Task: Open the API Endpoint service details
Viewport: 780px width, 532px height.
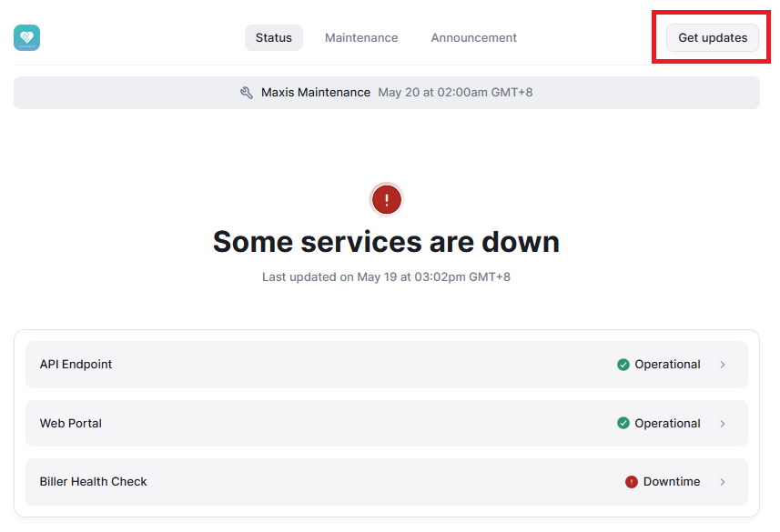Action: [76, 364]
